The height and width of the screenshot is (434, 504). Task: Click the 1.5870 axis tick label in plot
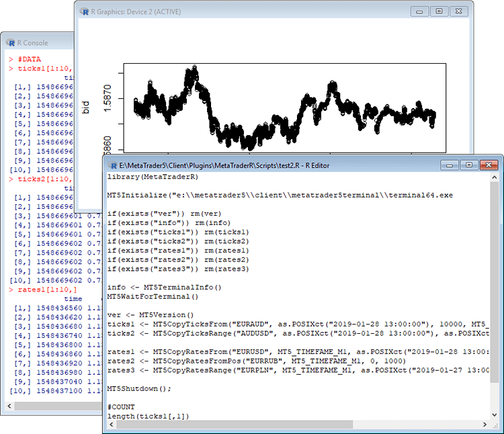click(108, 98)
